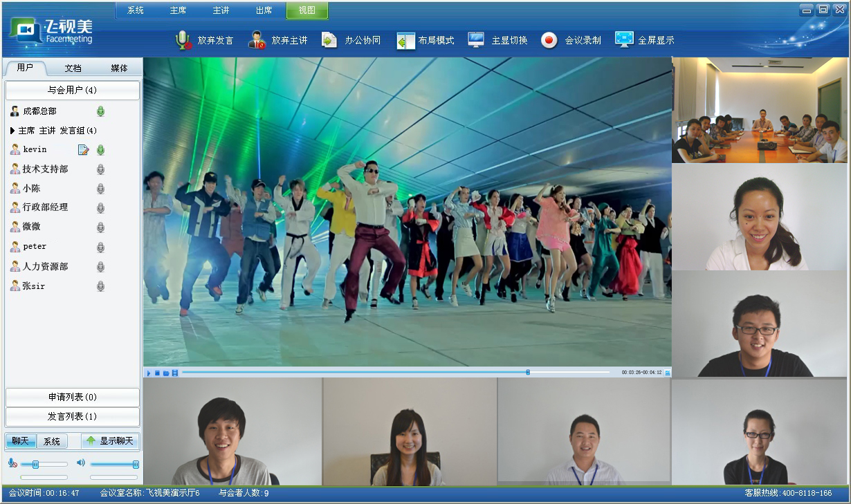The height and width of the screenshot is (504, 851).
Task: Click the 显示聊天 button
Action: point(111,441)
